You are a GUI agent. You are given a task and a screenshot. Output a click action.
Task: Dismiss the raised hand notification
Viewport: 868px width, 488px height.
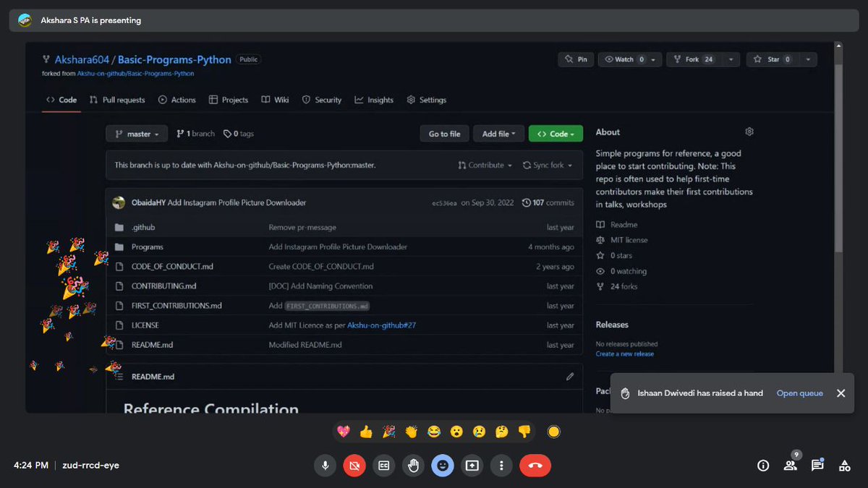point(841,393)
